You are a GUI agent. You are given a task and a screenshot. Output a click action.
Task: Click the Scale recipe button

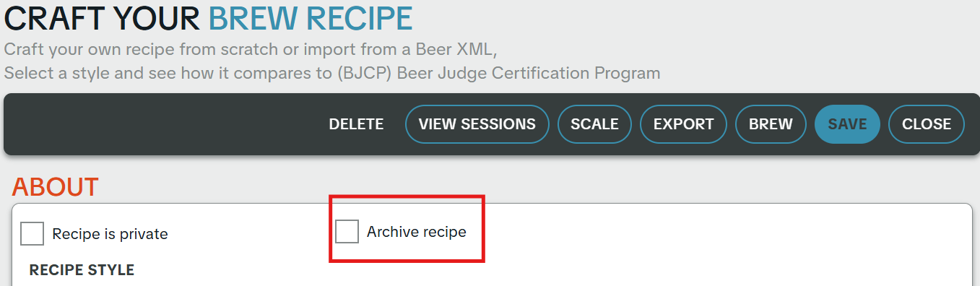pos(594,124)
